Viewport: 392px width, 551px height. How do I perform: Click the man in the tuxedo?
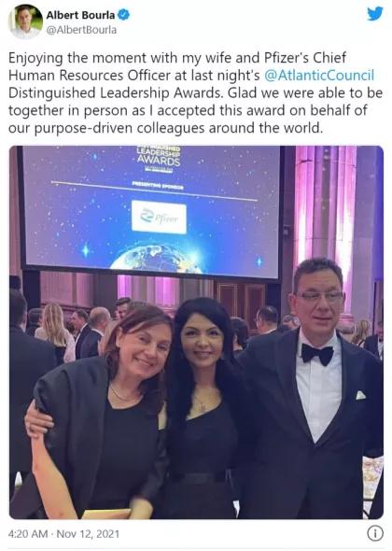click(x=310, y=389)
